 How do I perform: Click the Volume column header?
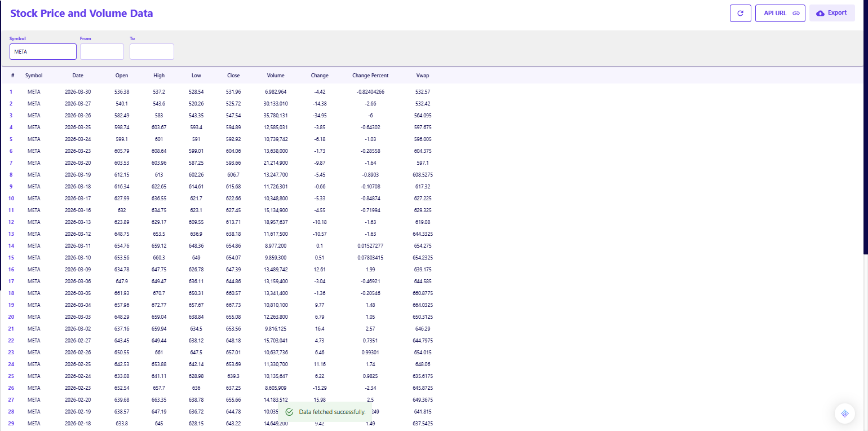[x=276, y=75]
